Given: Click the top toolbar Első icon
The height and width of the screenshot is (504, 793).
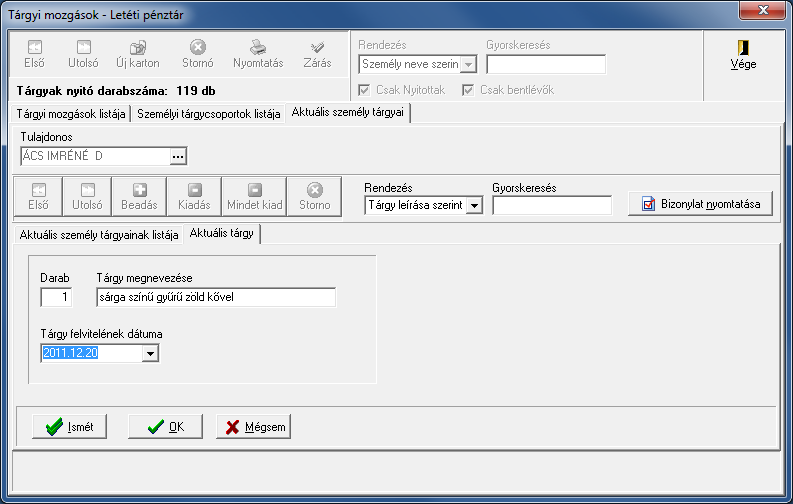Looking at the screenshot, I should [34, 47].
